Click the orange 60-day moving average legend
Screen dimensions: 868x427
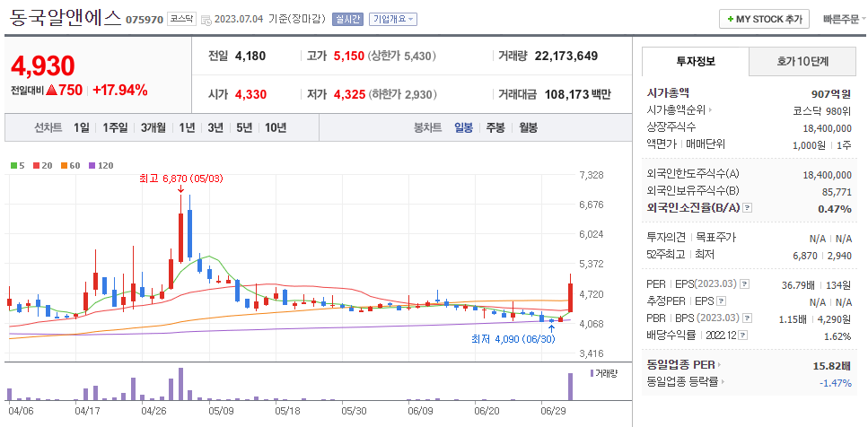tap(71, 165)
